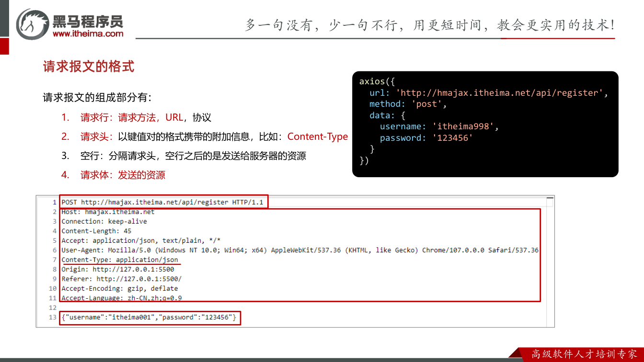This screenshot has width=644, height=362.
Task: Click the axios({ line in code block
Action: tap(377, 81)
